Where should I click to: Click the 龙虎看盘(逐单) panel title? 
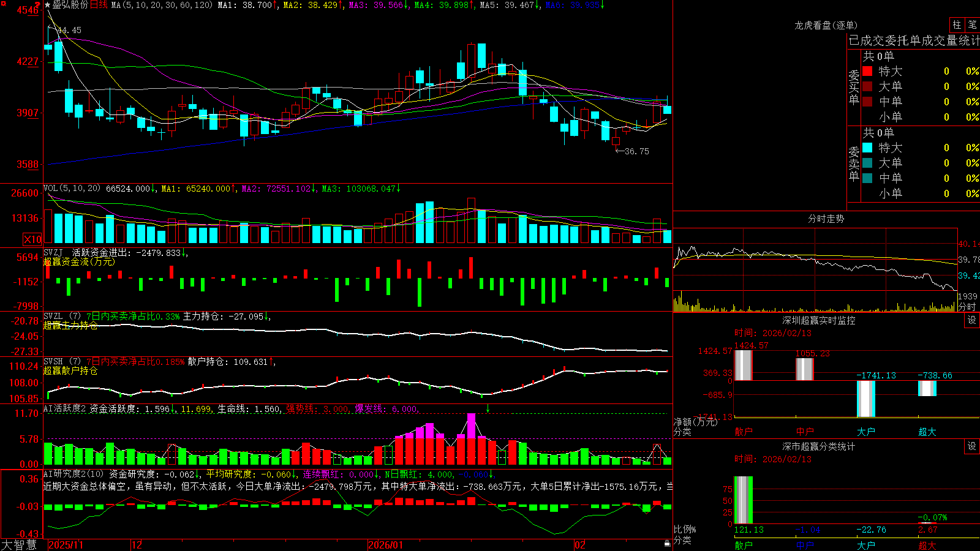(x=826, y=25)
